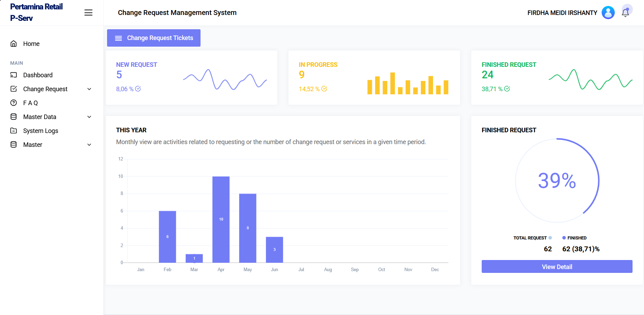Click the Master database icon
644x315 pixels.
[x=14, y=144]
